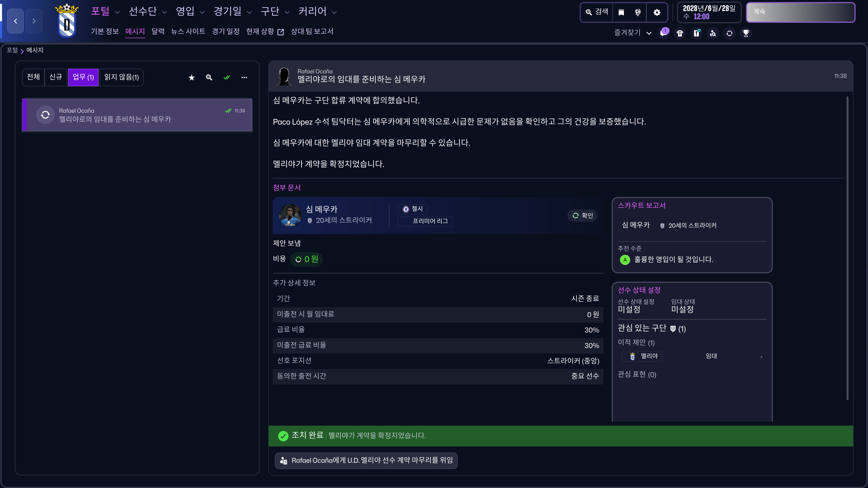The height and width of the screenshot is (488, 868).
Task: Open 심 메우카 player portrait thumbnail
Action: click(290, 215)
